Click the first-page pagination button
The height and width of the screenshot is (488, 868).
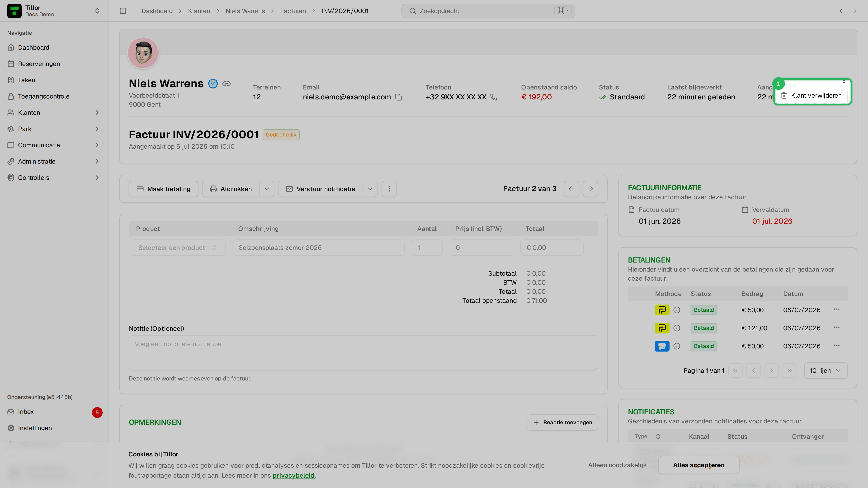tap(736, 371)
